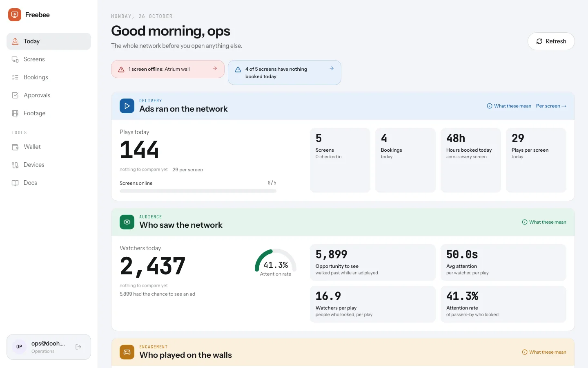Open 'What these mean' in Delivery section
Screen dimensions: 588x368
pos(509,106)
